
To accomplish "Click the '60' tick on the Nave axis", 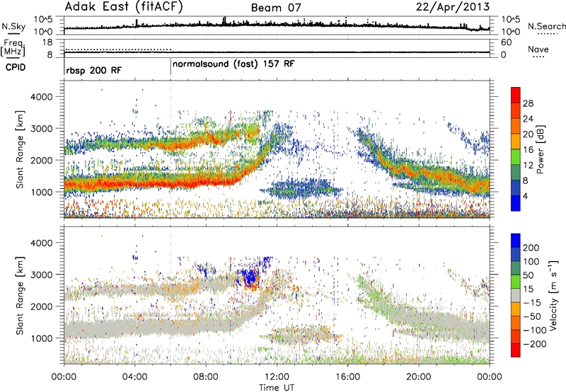I will coord(506,42).
